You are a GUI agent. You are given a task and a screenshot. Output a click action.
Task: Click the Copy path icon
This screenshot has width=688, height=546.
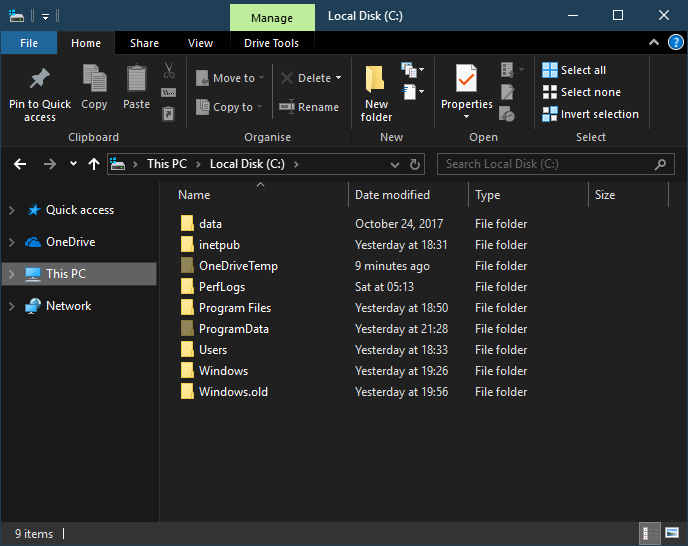169,93
